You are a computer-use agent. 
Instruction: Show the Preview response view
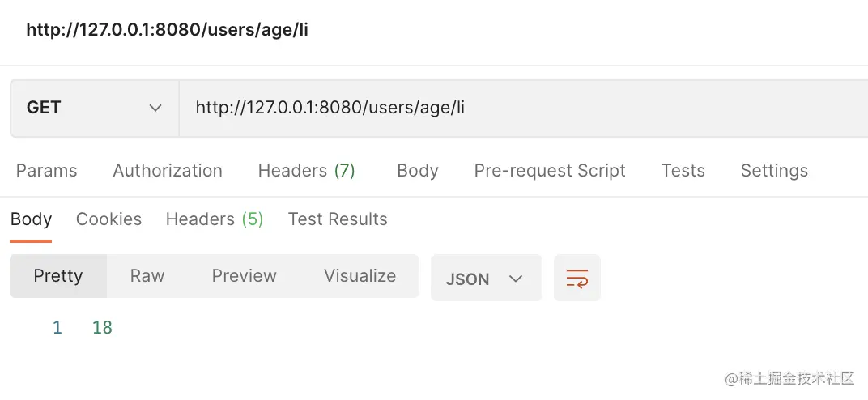[245, 276]
